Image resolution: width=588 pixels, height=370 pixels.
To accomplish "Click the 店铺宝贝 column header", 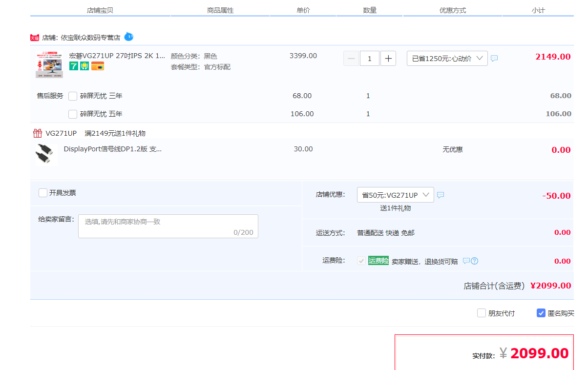I will [100, 10].
